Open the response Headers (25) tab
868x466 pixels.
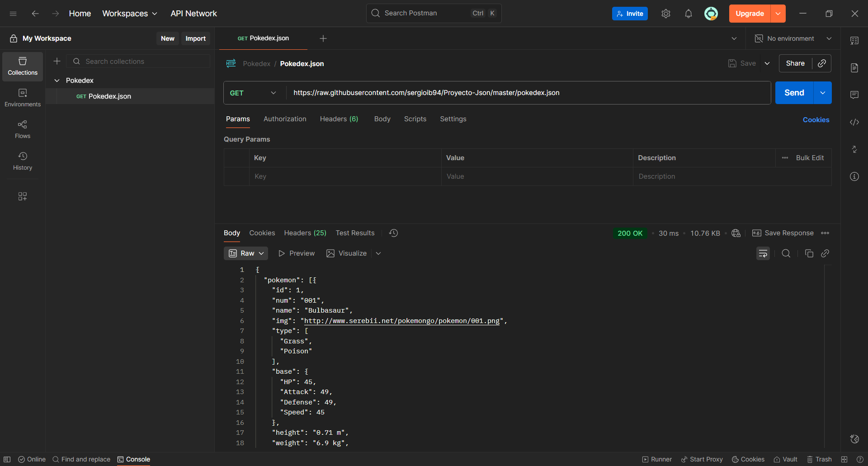point(305,233)
